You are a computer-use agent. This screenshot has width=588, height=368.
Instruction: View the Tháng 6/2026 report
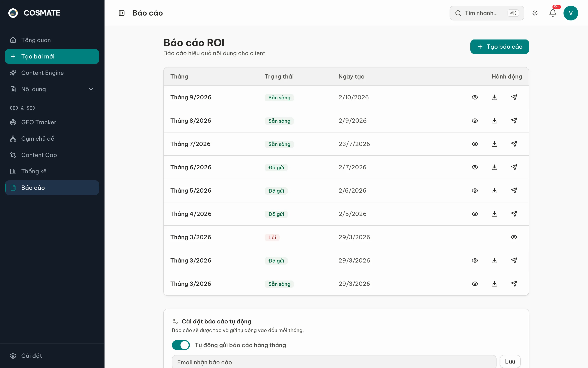click(475, 167)
